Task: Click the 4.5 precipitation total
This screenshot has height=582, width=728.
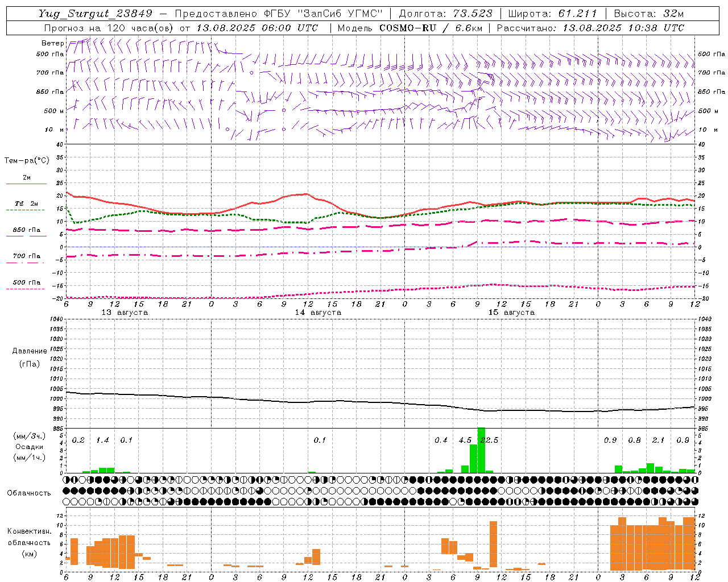Action: pos(465,440)
